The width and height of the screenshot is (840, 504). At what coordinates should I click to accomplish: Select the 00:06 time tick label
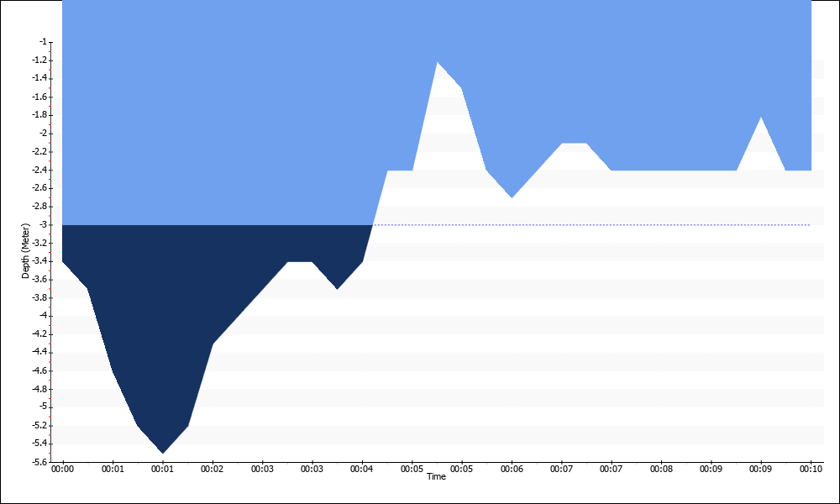click(512, 470)
